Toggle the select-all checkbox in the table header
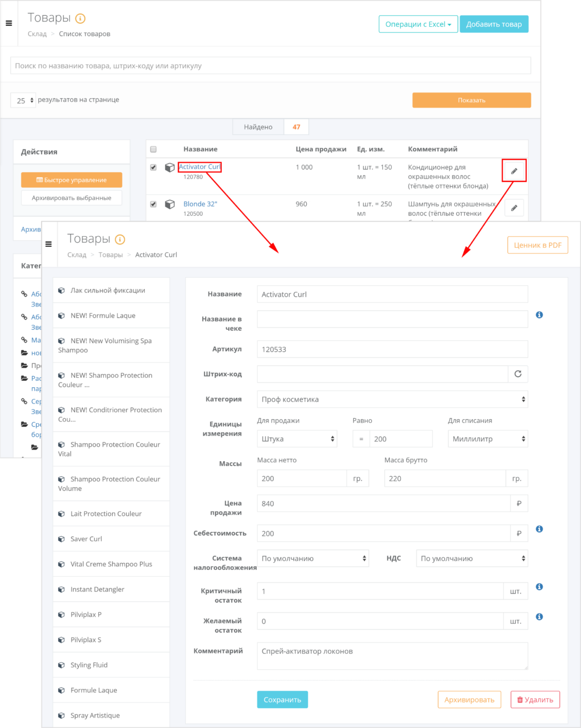 (x=153, y=149)
